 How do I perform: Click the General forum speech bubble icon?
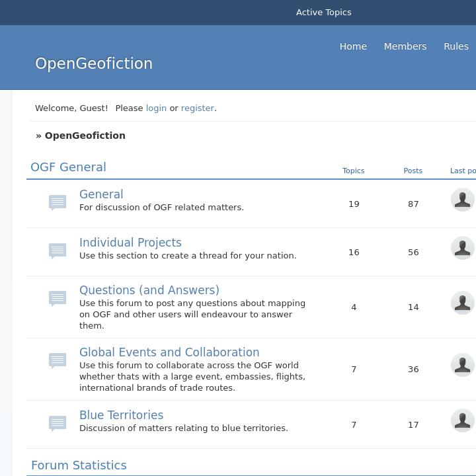click(x=58, y=202)
